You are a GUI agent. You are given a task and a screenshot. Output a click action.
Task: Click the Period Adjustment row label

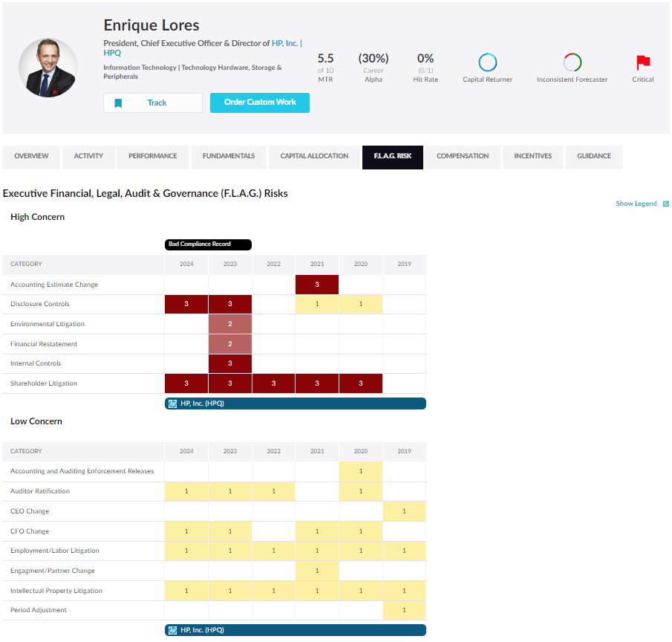tap(39, 610)
